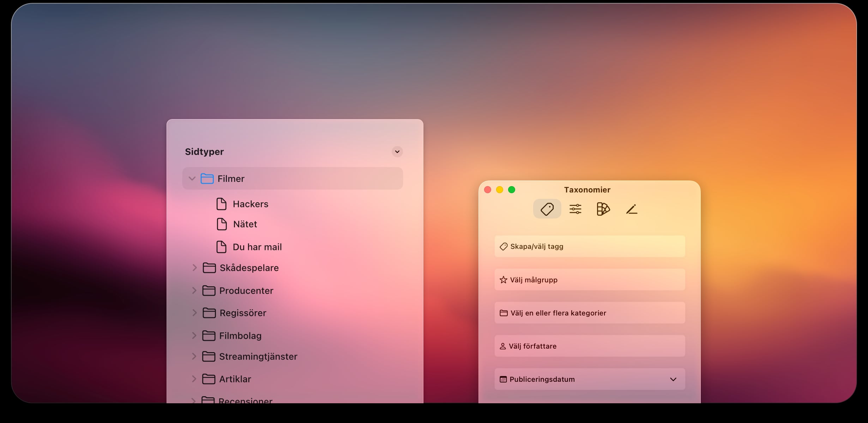
Task: Click the Skådespelare folder icon
Action: (x=209, y=268)
